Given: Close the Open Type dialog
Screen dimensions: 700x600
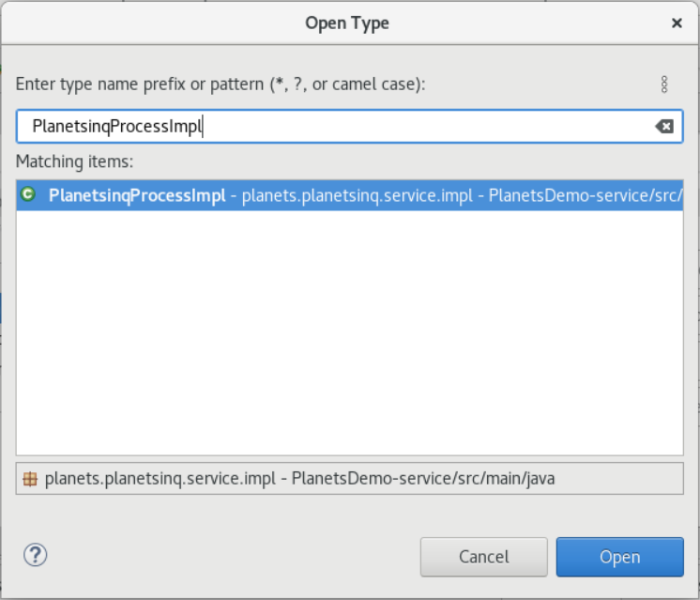Looking at the screenshot, I should coord(677,23).
